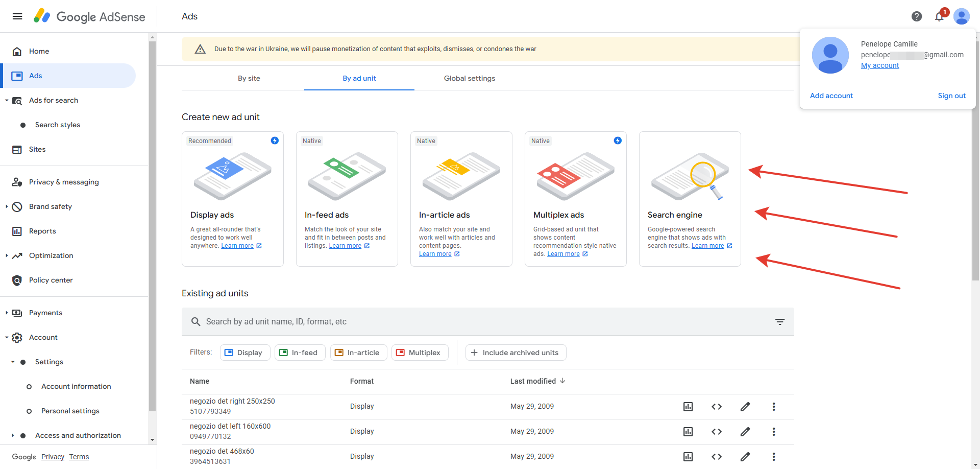View reports for negozio det right 250x250
The height and width of the screenshot is (469, 980).
(688, 407)
